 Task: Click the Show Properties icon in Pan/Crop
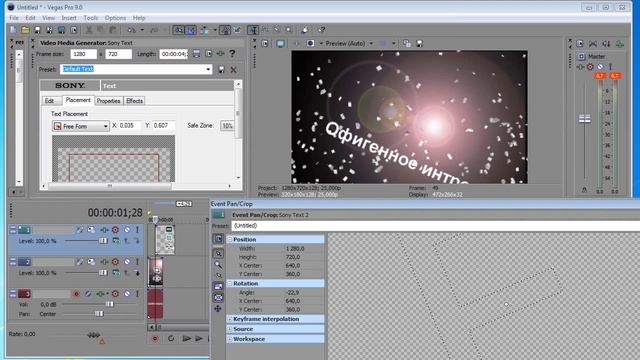click(x=218, y=239)
